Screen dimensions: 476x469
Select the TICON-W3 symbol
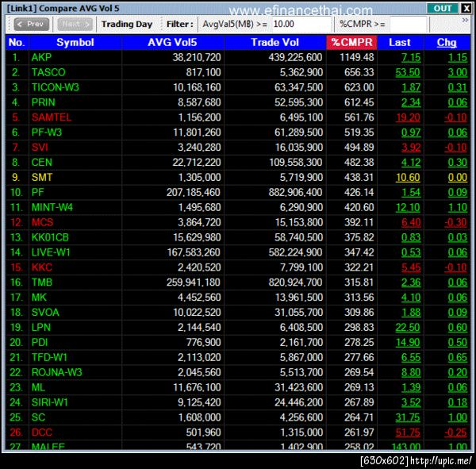pos(56,87)
